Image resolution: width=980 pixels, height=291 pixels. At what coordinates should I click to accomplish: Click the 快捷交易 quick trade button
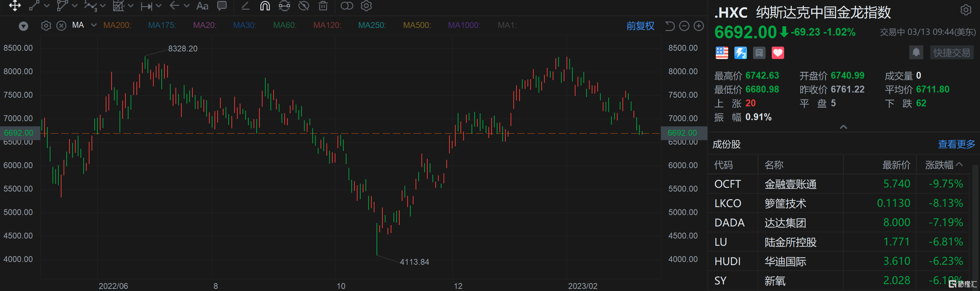pos(951,52)
